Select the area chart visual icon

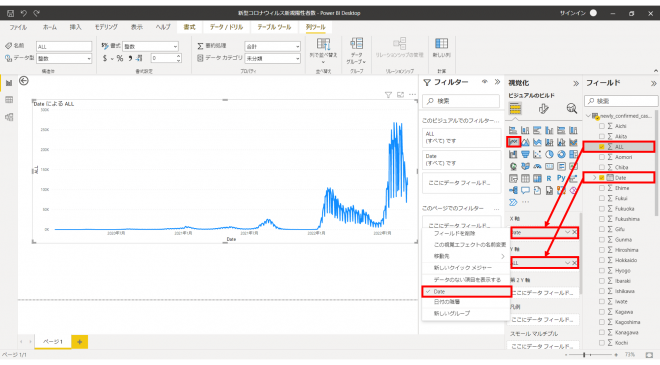(x=525, y=142)
